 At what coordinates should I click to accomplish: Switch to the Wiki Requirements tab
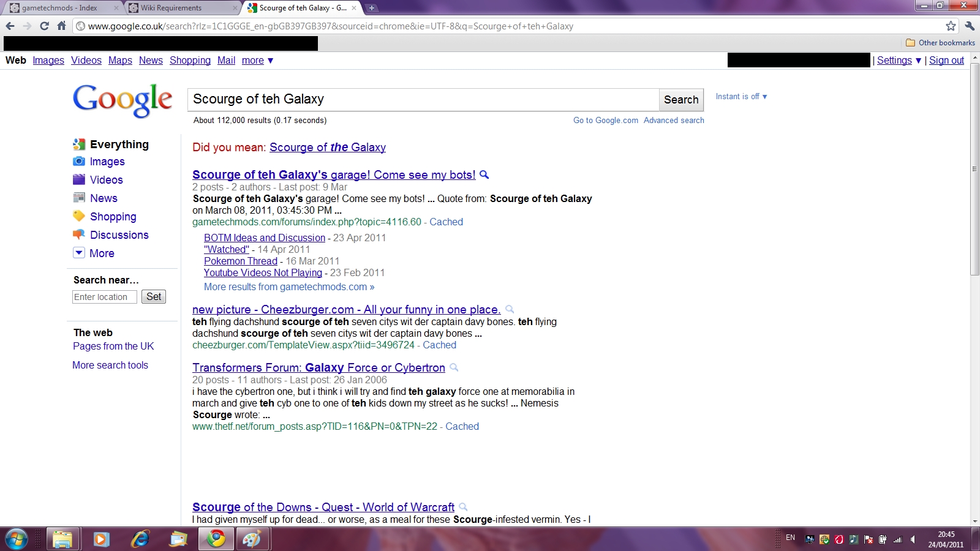[x=183, y=8]
